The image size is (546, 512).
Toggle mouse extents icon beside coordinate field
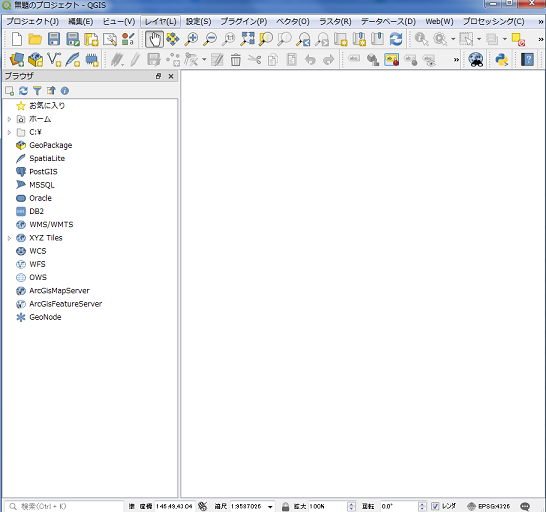[x=203, y=506]
